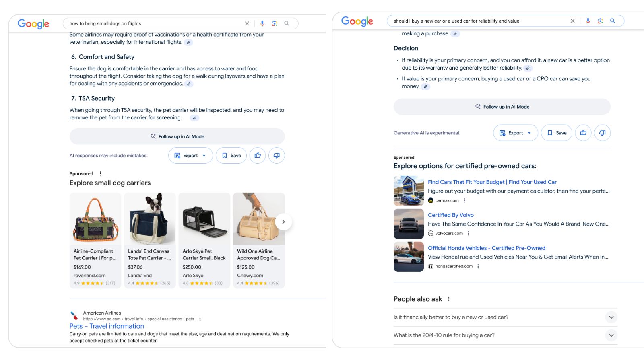Open the 'Pets – Travel information' link

(x=106, y=326)
